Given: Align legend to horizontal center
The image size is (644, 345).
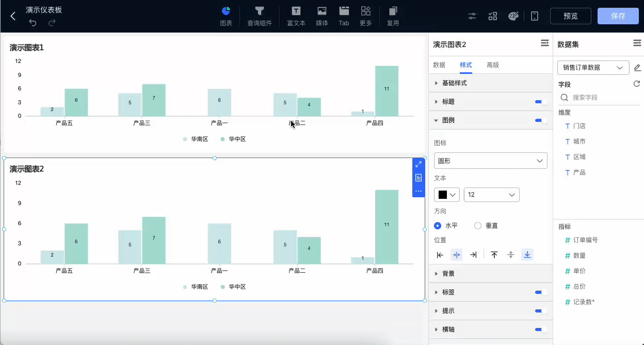Looking at the screenshot, I should (x=457, y=255).
